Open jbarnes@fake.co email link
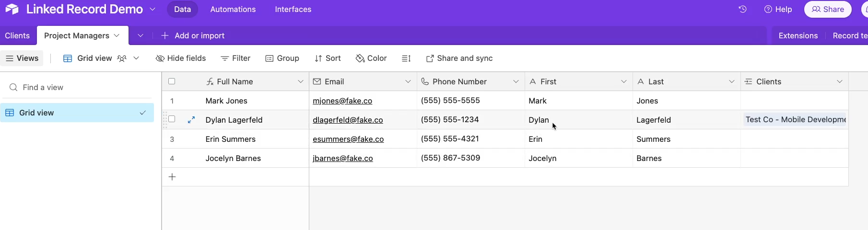Viewport: 868px width, 230px height. tap(343, 158)
